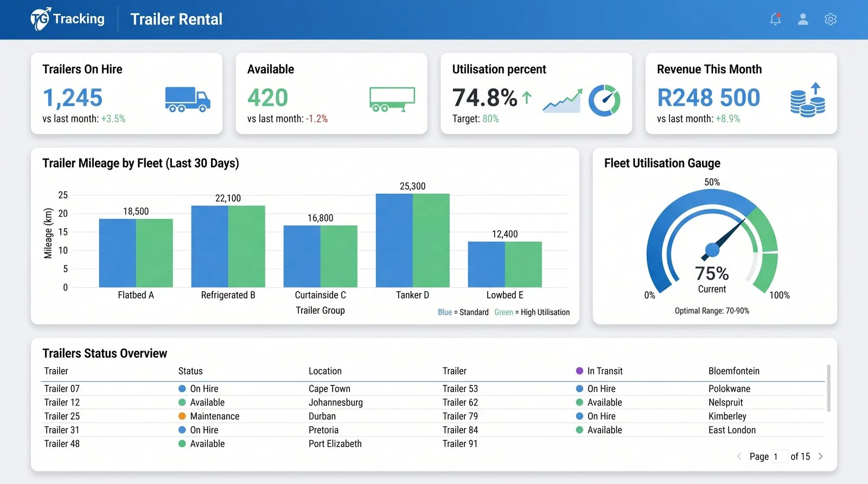Click the Status column header

click(x=190, y=371)
